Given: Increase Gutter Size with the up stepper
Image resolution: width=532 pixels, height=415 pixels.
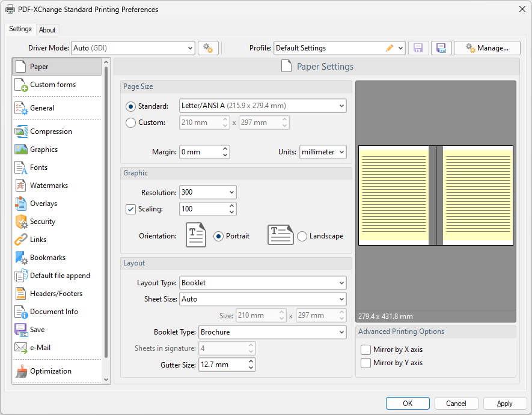Looking at the screenshot, I should [x=251, y=361].
